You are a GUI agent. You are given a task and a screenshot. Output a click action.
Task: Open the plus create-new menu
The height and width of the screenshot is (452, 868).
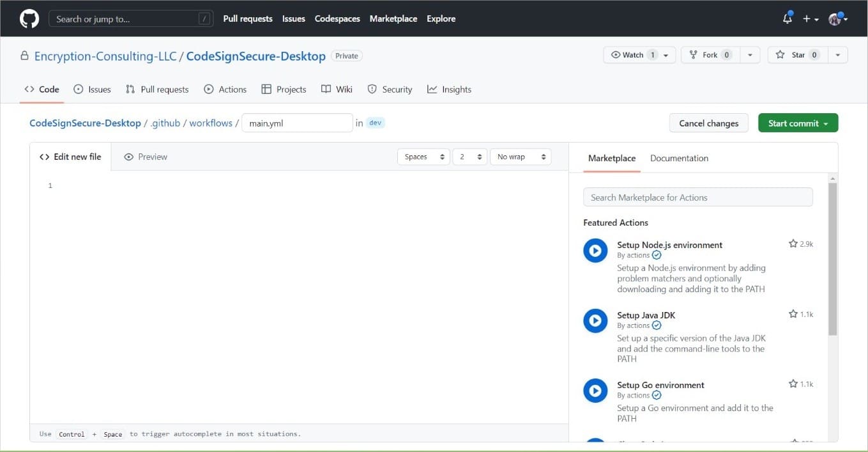pyautogui.click(x=811, y=19)
